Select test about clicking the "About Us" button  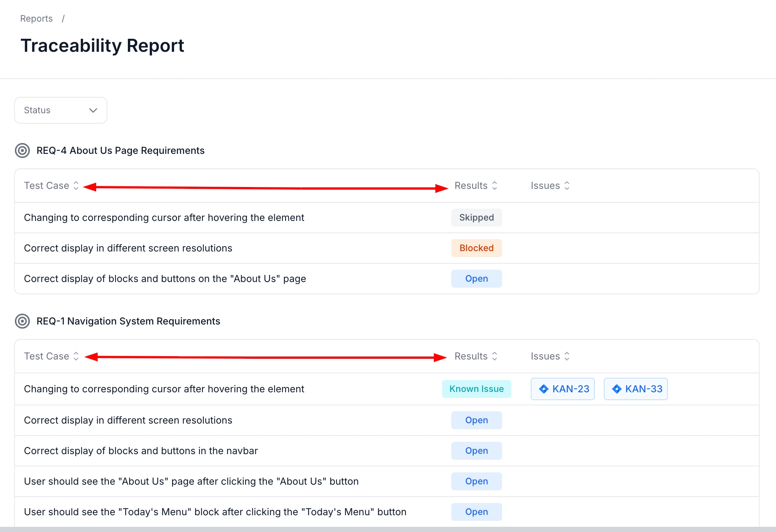(191, 481)
